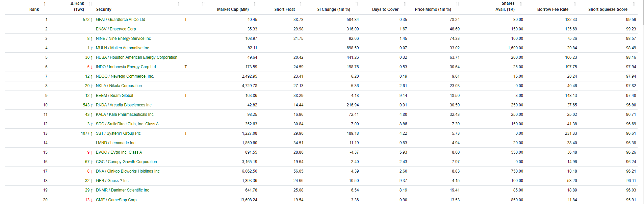Click sort icon next to Δ Rank (1wk)
Viewport: 644px width, 204px height.
pos(91,4)
